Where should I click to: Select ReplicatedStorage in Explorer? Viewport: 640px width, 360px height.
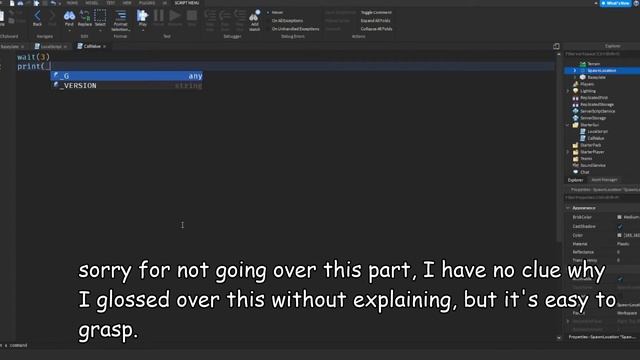coord(597,104)
